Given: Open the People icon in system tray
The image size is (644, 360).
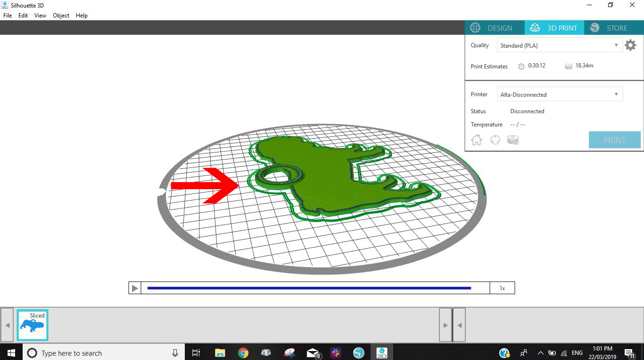Looking at the screenshot, I should tap(524, 352).
